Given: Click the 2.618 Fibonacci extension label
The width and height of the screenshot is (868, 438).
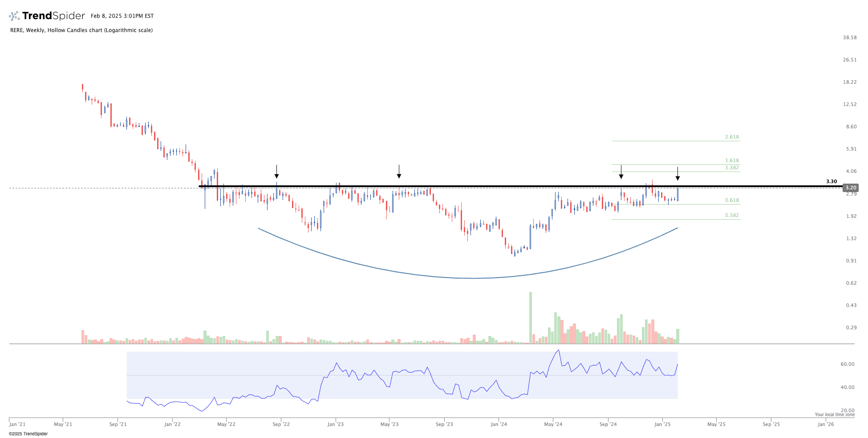Looking at the screenshot, I should click(x=731, y=137).
